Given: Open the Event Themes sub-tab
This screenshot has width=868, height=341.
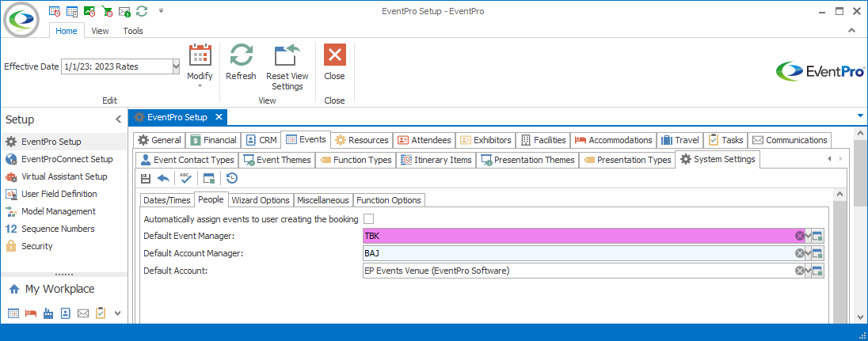Looking at the screenshot, I should tap(278, 160).
